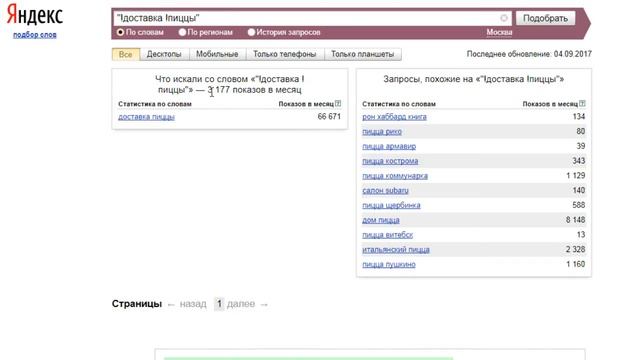Select page number 1
This screenshot has height=360, width=640.
click(x=219, y=304)
